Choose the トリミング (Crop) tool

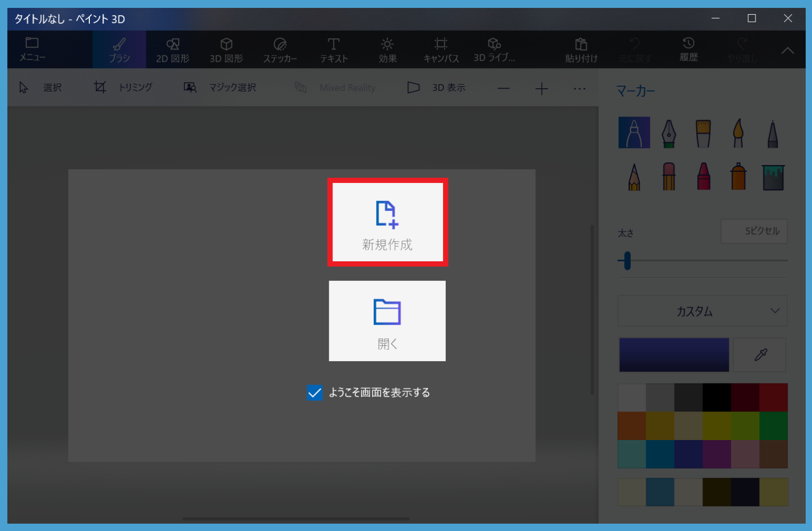coord(123,87)
